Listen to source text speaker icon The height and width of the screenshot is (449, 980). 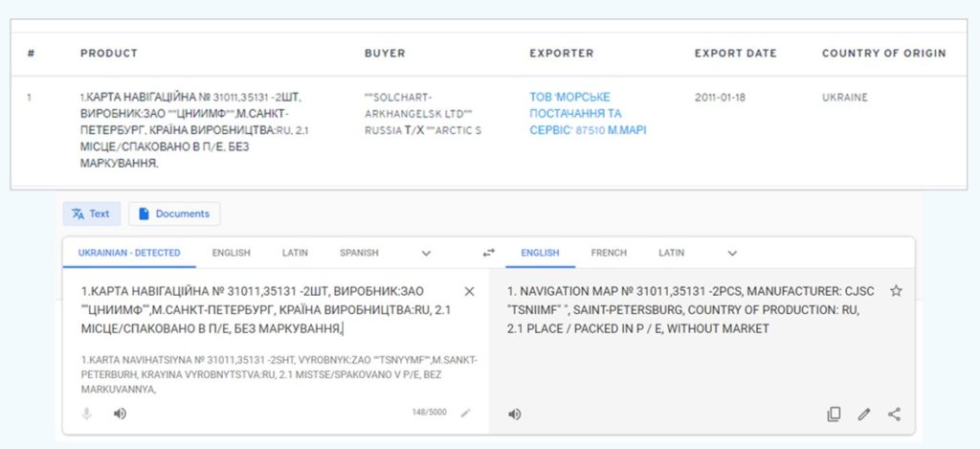click(x=120, y=414)
